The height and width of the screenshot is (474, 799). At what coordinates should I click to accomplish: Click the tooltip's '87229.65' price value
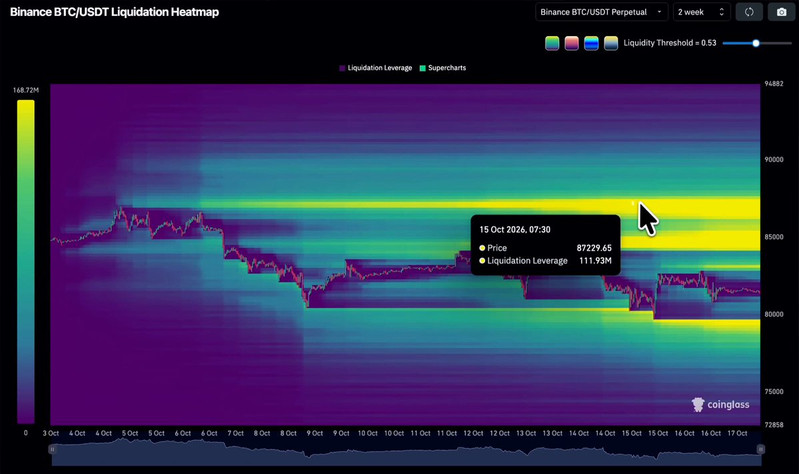[594, 248]
